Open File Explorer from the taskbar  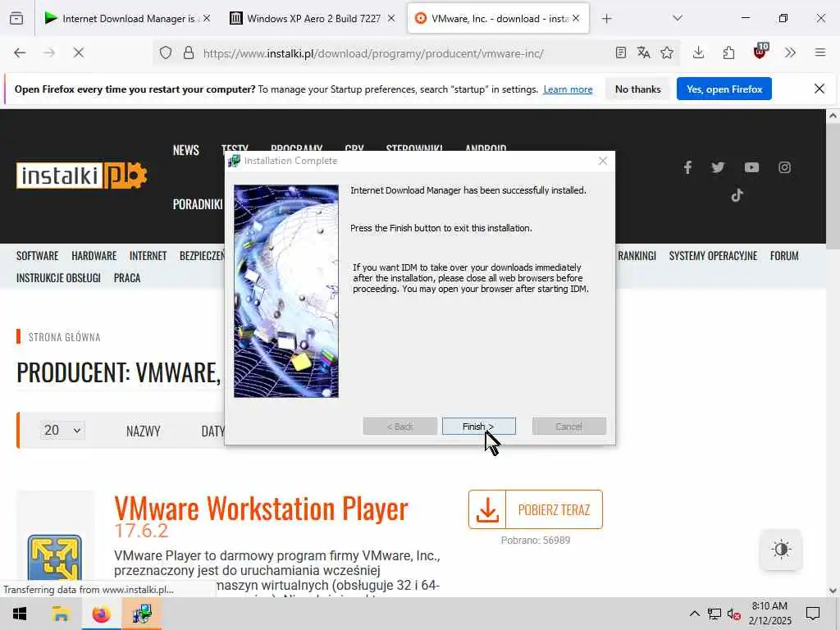pos(61,614)
